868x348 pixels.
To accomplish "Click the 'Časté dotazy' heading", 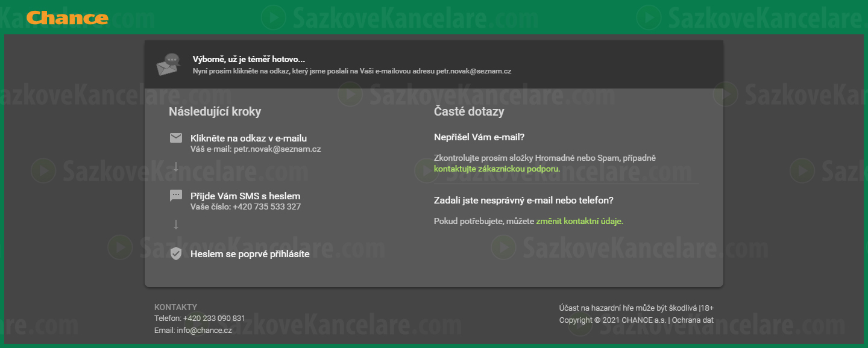I will click(x=469, y=111).
